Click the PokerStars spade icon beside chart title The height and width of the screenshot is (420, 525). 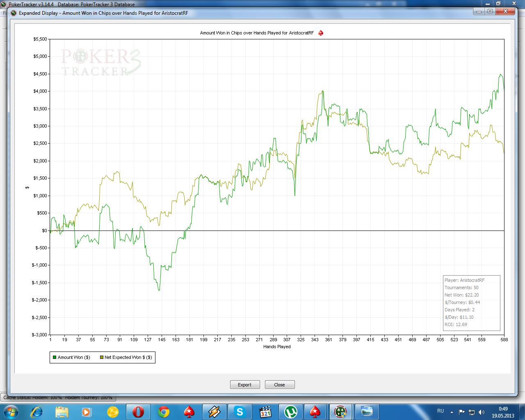coord(321,33)
